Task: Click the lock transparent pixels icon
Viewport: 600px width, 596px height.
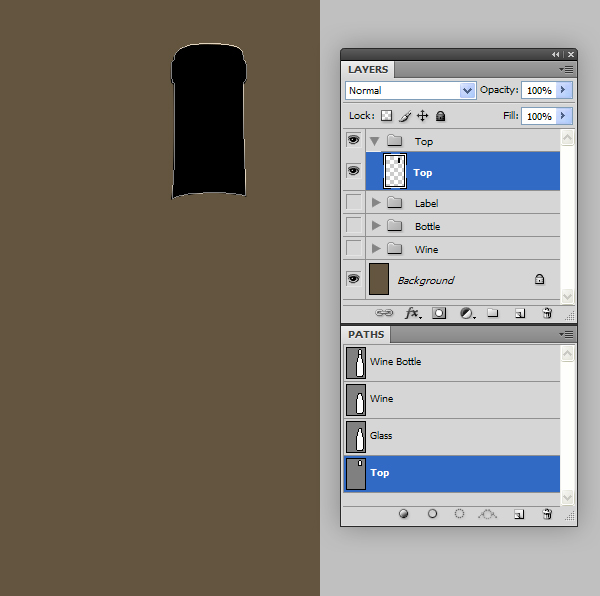Action: click(x=386, y=116)
